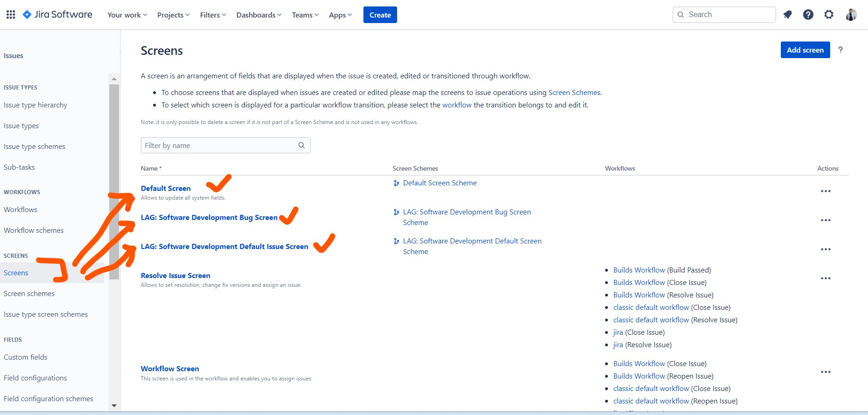Open actions menu for Workflow Screen
868x415 pixels.
click(x=826, y=372)
